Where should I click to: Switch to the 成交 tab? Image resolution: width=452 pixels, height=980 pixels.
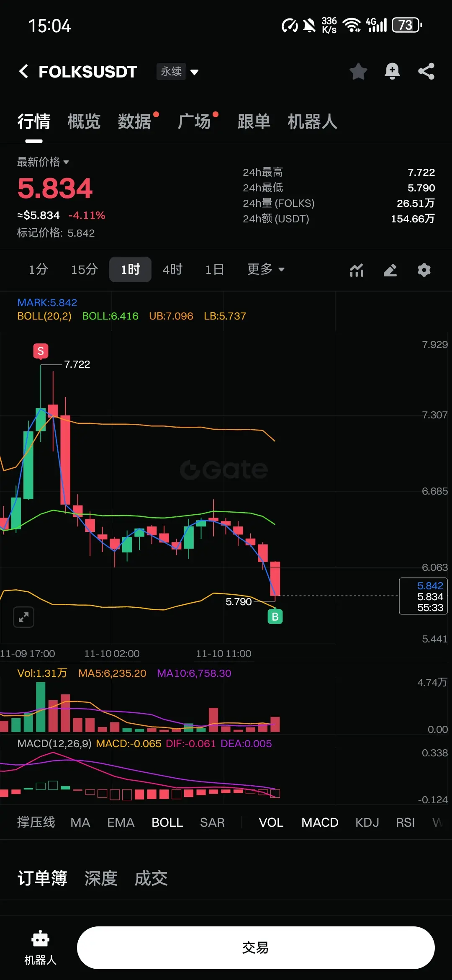pyautogui.click(x=151, y=878)
